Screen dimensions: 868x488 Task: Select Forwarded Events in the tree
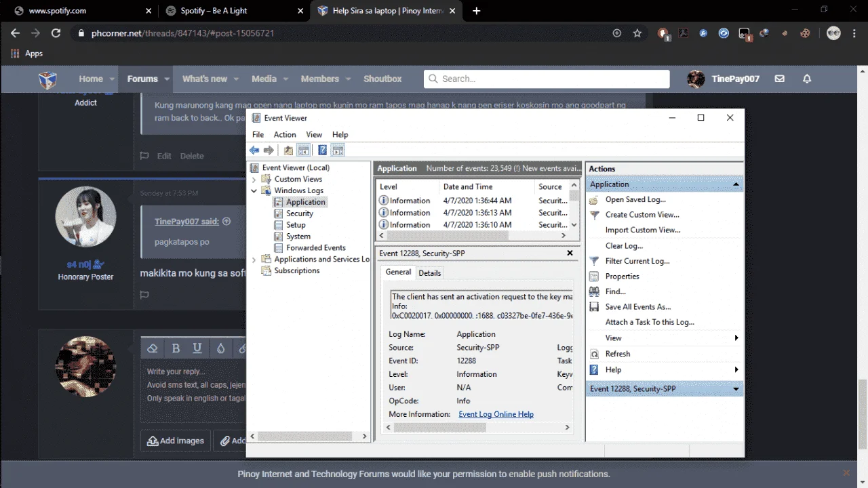[316, 248]
